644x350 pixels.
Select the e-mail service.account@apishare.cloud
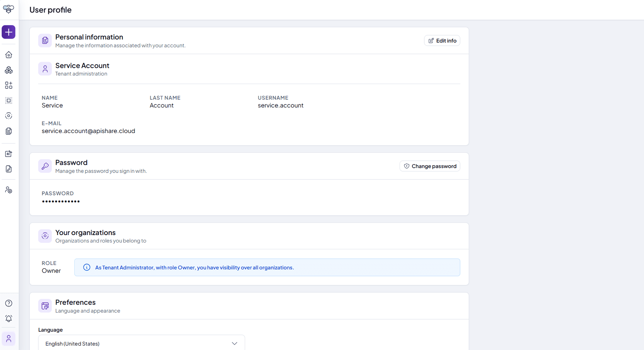pyautogui.click(x=88, y=131)
